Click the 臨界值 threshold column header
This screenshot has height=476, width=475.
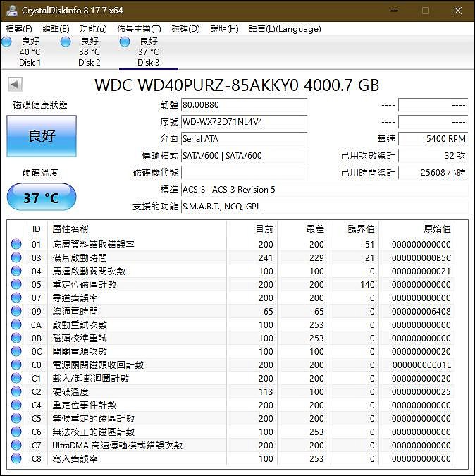(354, 229)
